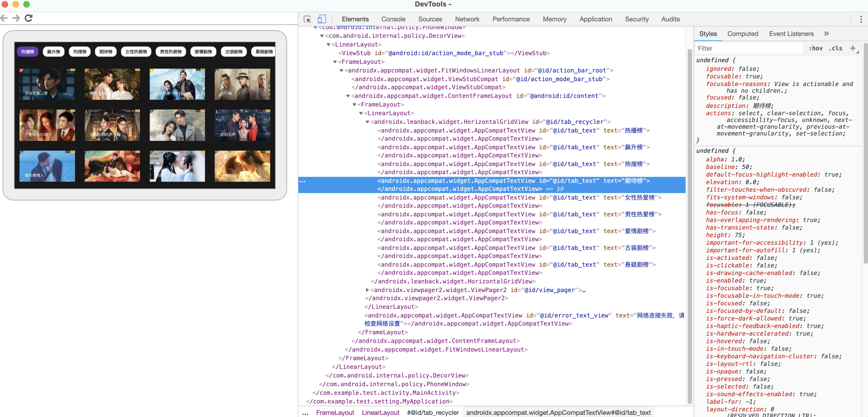Click the browser reload icon
868x417 pixels.
point(29,18)
